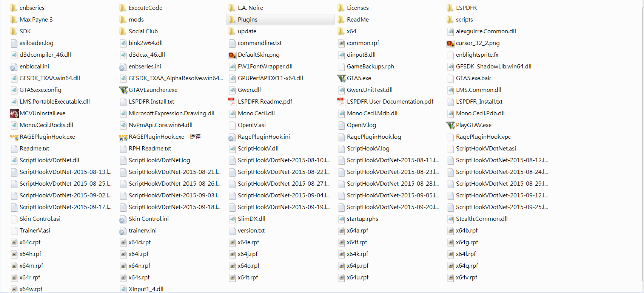Image resolution: width=644 pixels, height=293 pixels.
Task: Click the cursor_32_2.png image icon
Action: 450,43
